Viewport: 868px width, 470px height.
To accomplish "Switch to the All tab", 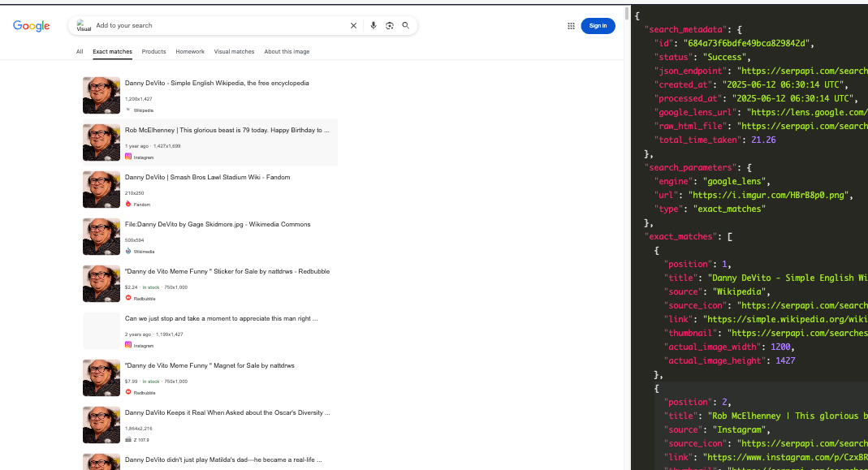I will pos(80,51).
